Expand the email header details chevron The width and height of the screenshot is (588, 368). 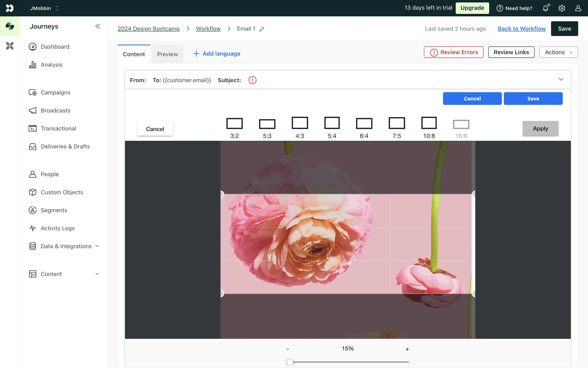[x=561, y=79]
